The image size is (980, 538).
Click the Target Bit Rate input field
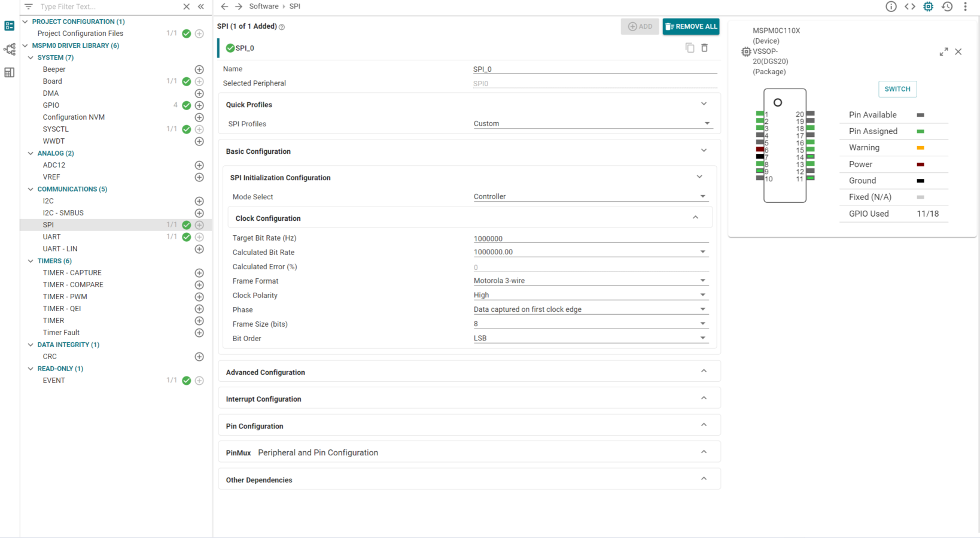(591, 238)
